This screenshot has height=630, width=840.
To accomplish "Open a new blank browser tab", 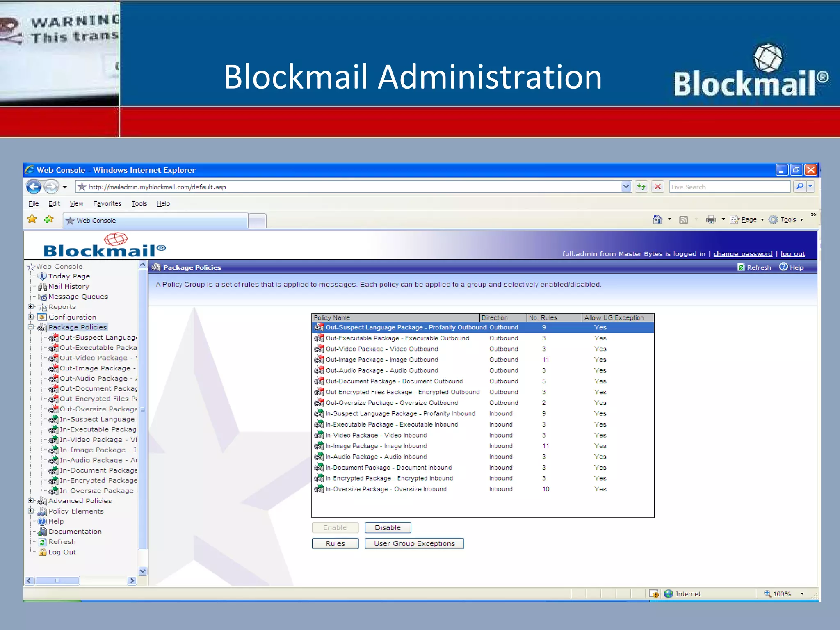I will tap(257, 221).
